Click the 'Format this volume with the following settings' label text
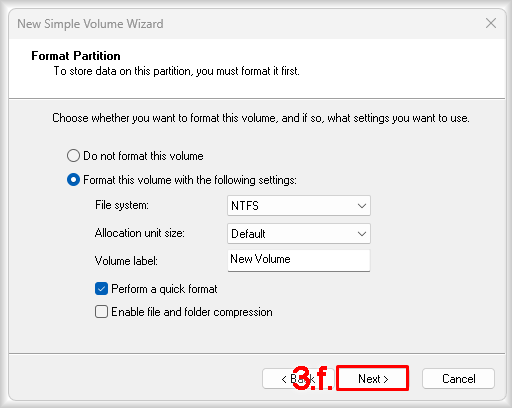The image size is (512, 408). 190,180
